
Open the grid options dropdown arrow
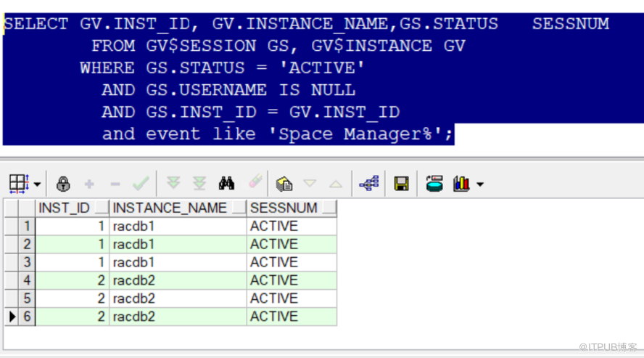pyautogui.click(x=37, y=184)
